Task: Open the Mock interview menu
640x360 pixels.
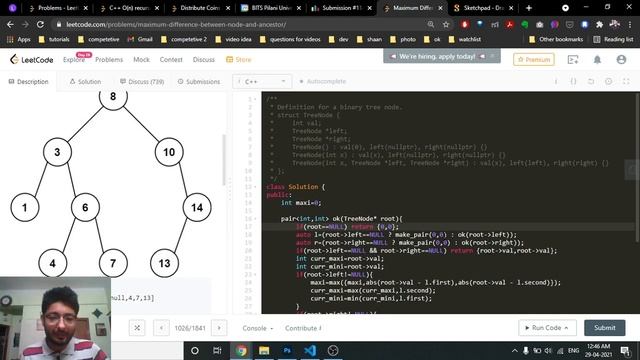Action: tap(141, 60)
